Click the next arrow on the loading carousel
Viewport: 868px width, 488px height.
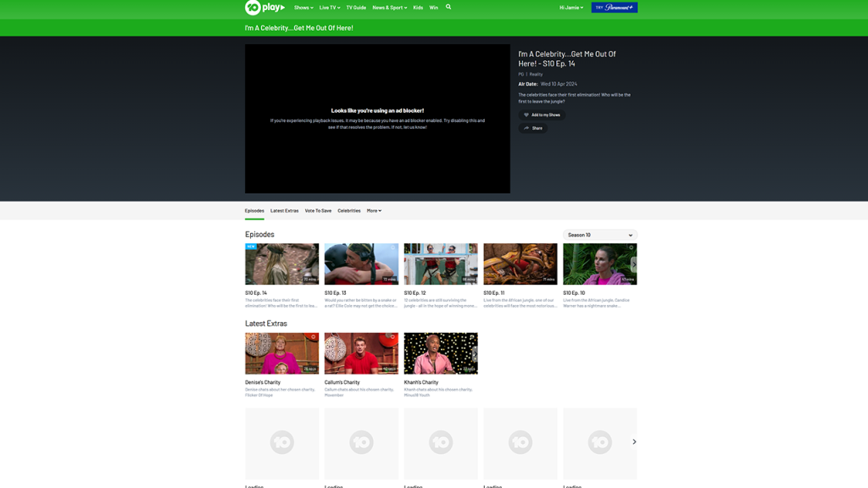pyautogui.click(x=634, y=441)
